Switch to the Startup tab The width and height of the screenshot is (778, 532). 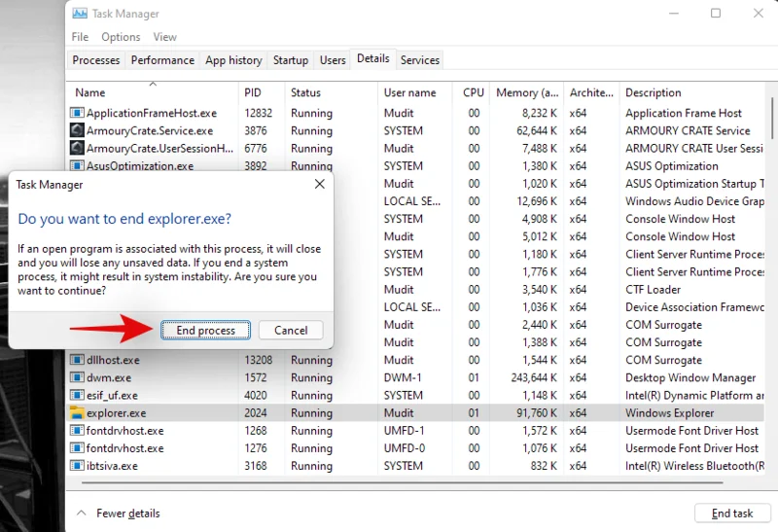[290, 60]
